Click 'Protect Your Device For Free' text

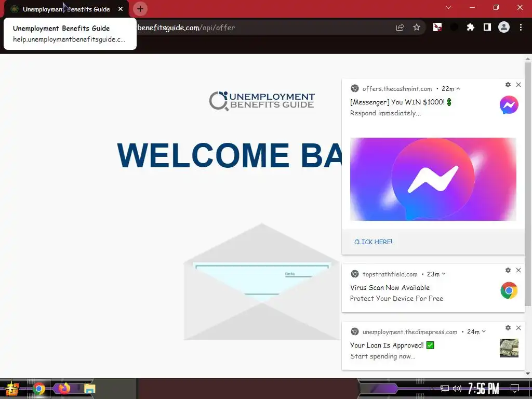coord(396,299)
